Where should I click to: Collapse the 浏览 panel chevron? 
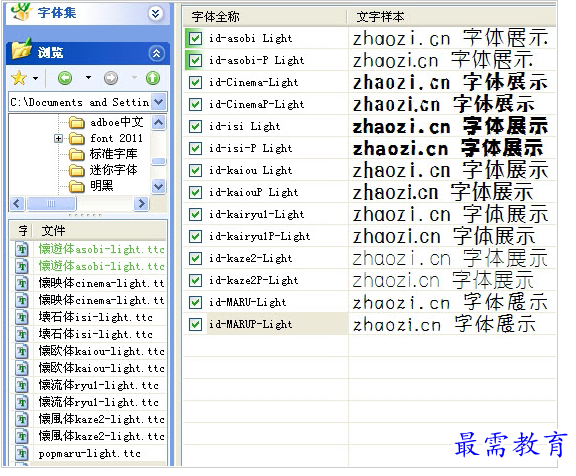[156, 54]
